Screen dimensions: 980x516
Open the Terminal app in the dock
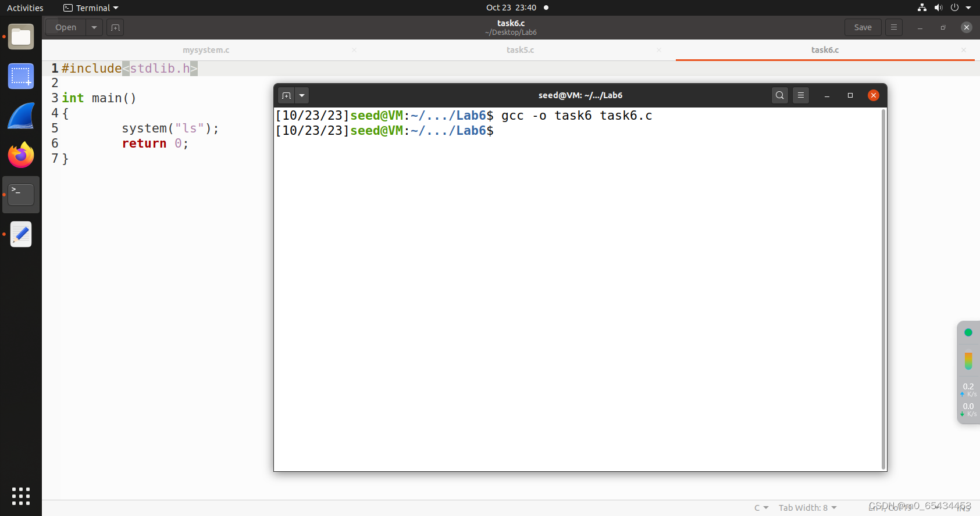21,195
